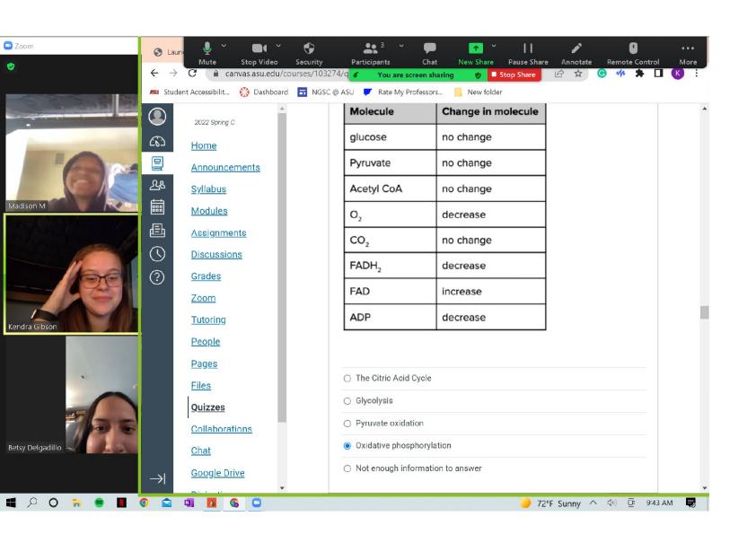Open NGSC @ ASU bookmark
This screenshot has width=756, height=534.
[x=326, y=92]
